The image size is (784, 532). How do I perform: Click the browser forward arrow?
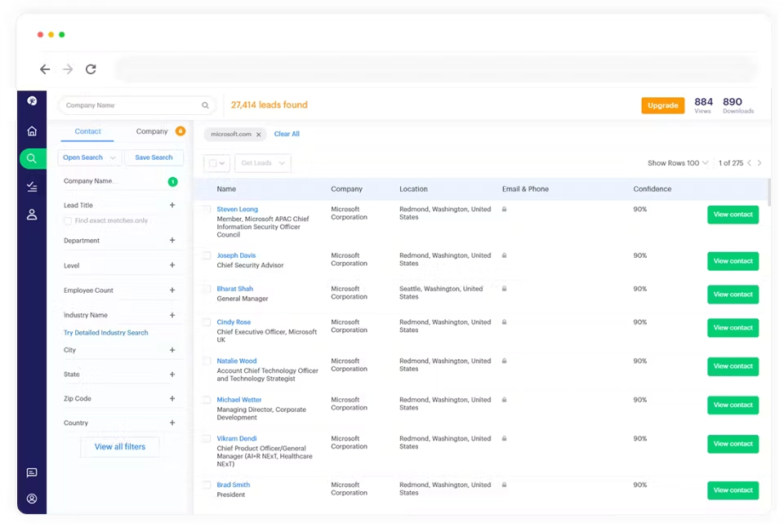pyautogui.click(x=68, y=69)
